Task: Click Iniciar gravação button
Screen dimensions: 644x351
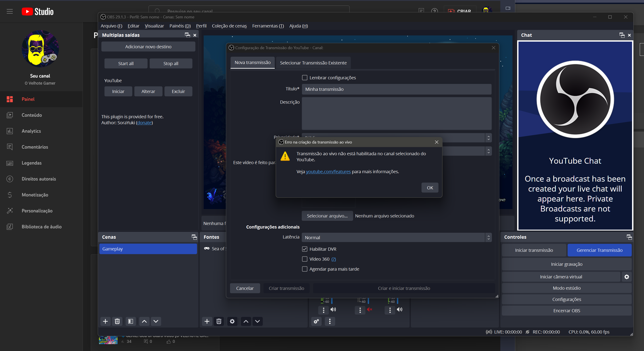Action: click(567, 264)
